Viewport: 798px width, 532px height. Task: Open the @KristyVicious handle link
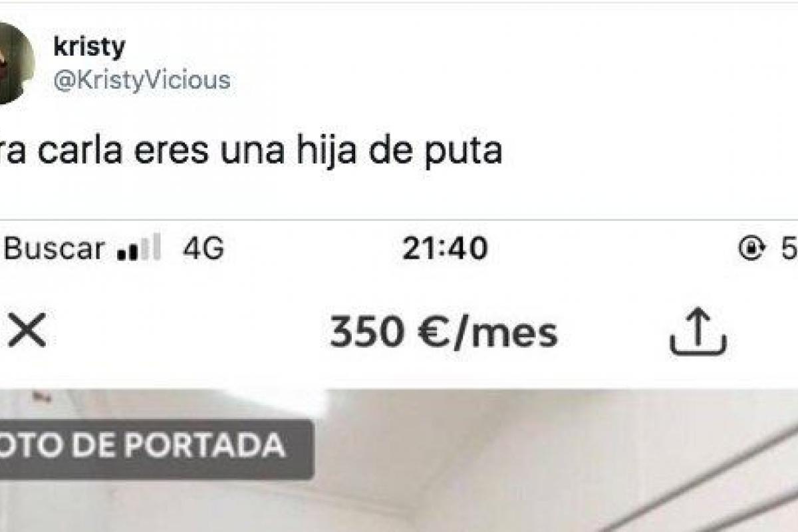pos(141,80)
